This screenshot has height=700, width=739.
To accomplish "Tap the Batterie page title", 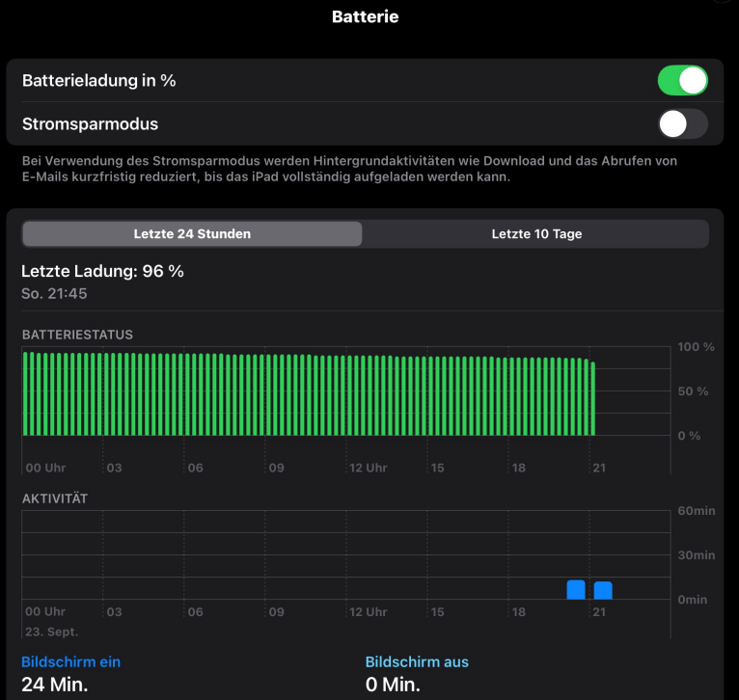I will pyautogui.click(x=365, y=16).
